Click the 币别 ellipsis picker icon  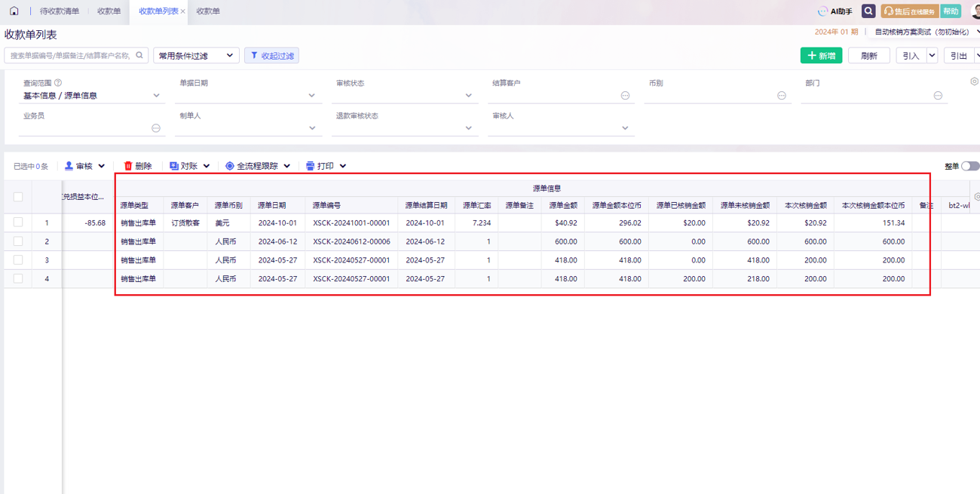782,96
